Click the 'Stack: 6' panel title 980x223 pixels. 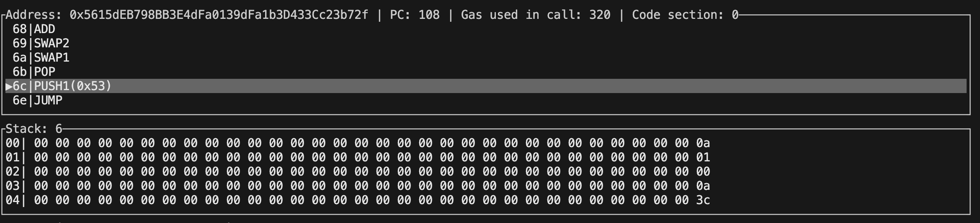tap(34, 129)
